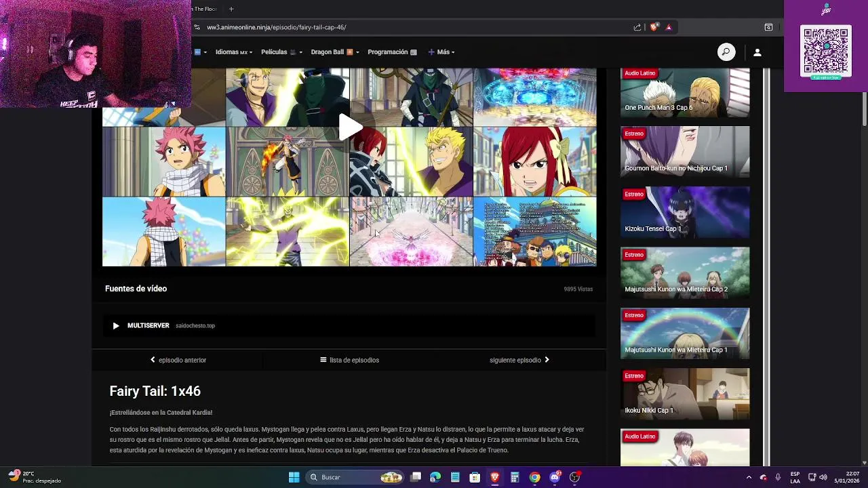Image resolution: width=868 pixels, height=488 pixels.
Task: Open Kizoku Tensei Cap 1 thumbnail
Action: (x=685, y=212)
